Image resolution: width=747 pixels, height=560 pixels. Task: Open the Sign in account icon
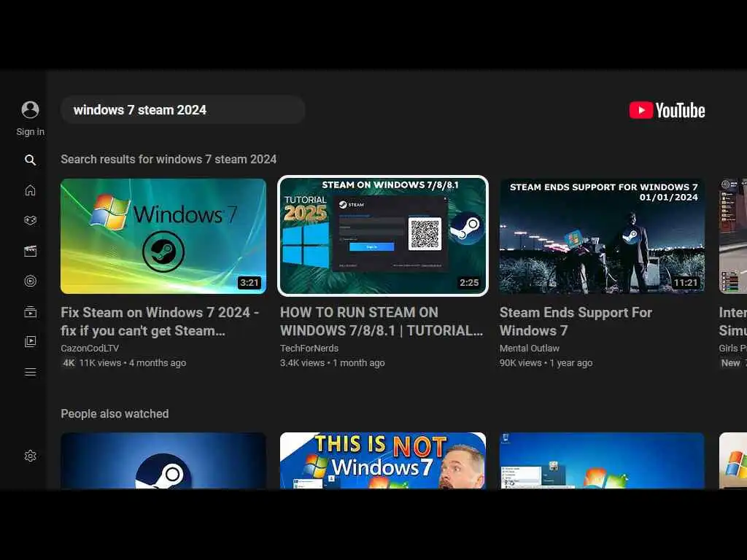(30, 109)
